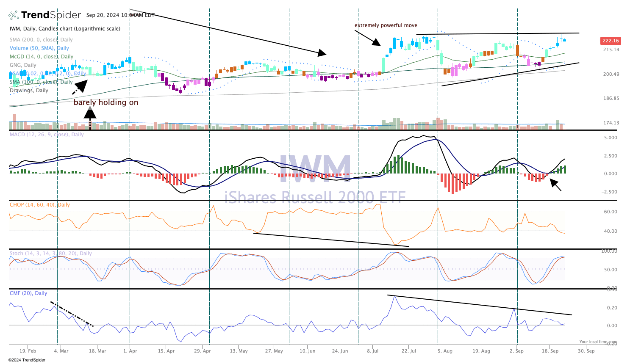Click the arrow pointing at the MACD histogram crossover
Screen dimensions: 630x364
point(555,185)
